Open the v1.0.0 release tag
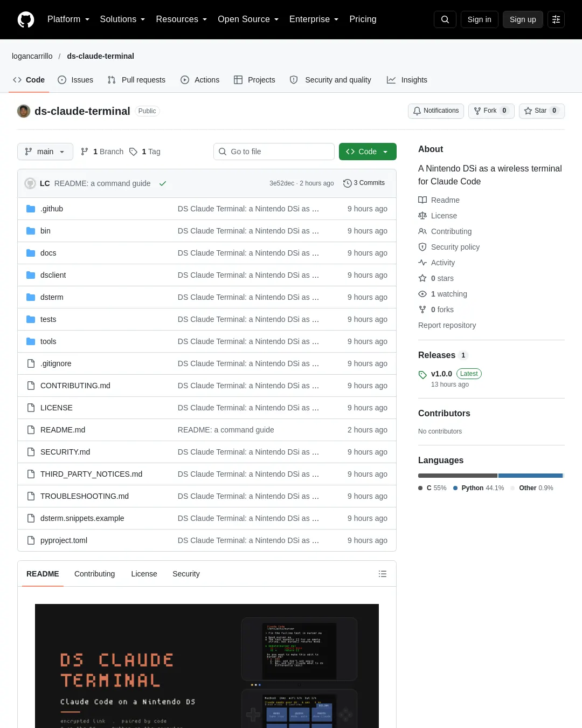Viewport: 582px width, 728px height. [441, 374]
